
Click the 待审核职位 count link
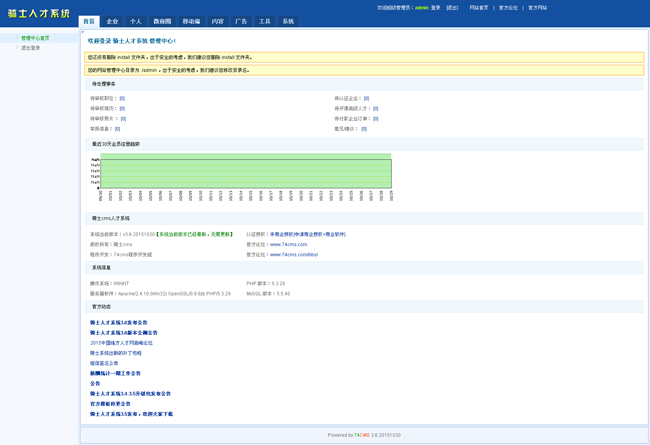point(122,99)
